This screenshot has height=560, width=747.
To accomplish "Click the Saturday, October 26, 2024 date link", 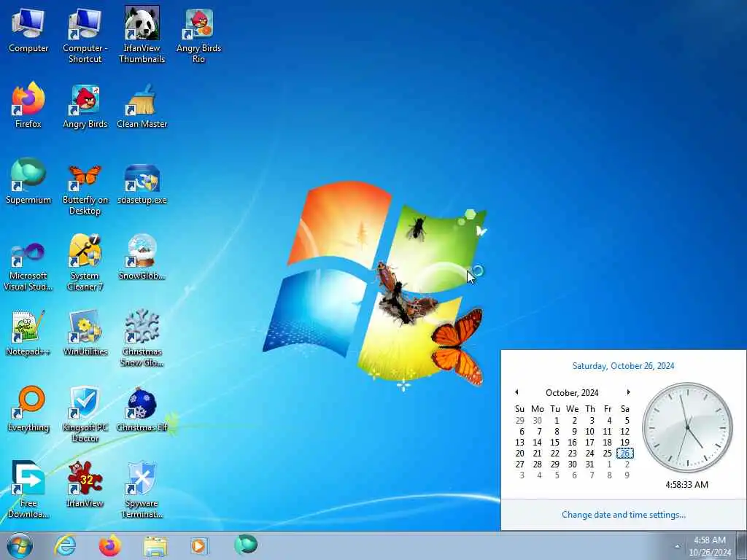I will coord(623,366).
